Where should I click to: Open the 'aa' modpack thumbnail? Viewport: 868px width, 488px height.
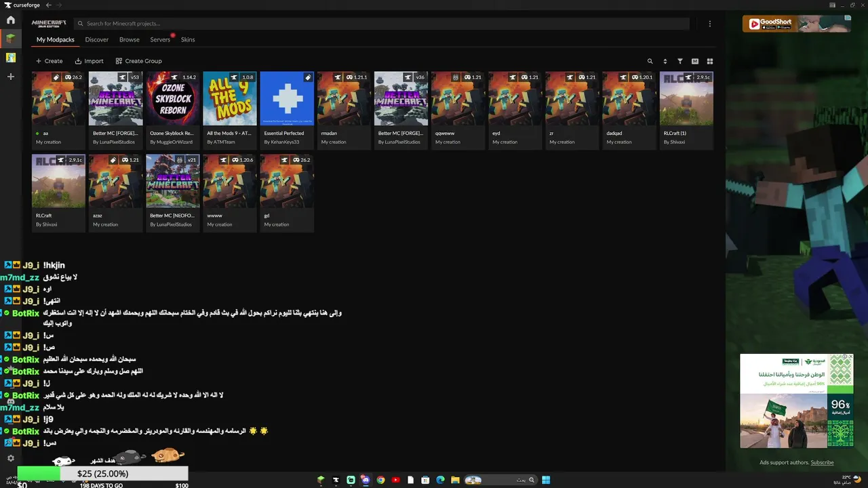[x=59, y=98]
